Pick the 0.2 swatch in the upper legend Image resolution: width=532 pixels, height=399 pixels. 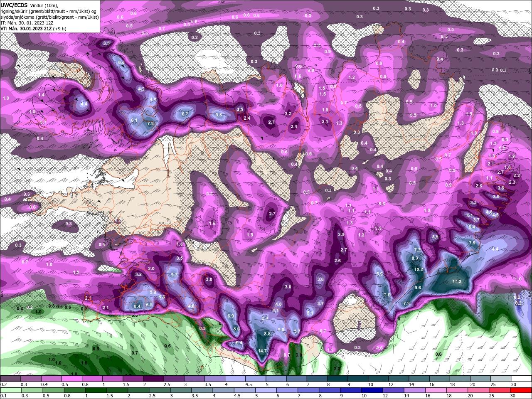[x=10, y=379]
